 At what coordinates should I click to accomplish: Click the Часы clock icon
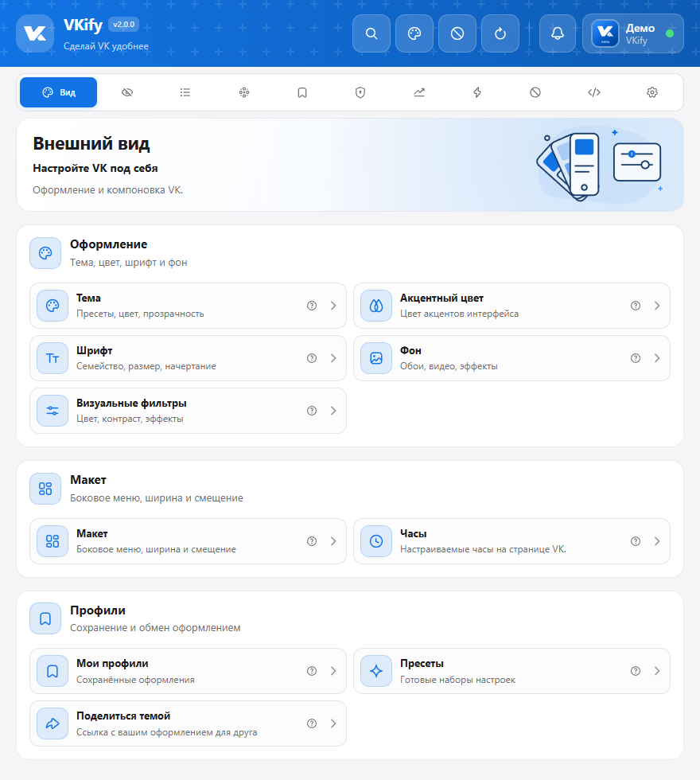[x=376, y=541]
